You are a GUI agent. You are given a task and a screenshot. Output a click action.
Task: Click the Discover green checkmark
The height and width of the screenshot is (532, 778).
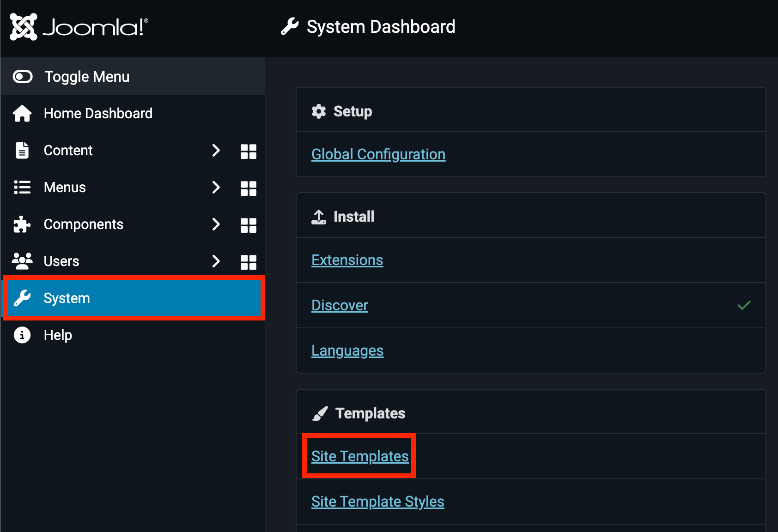(744, 305)
